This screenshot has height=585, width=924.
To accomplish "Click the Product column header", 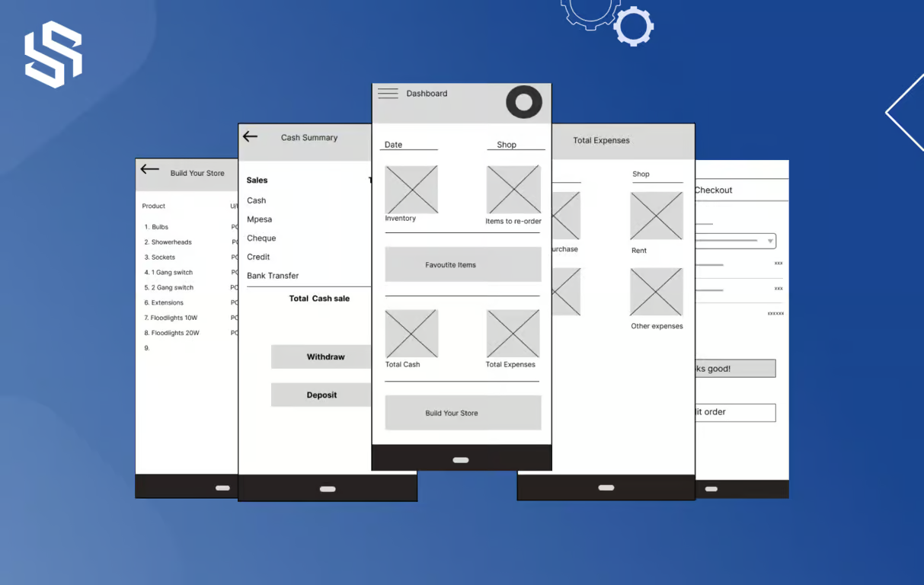I will click(x=154, y=206).
